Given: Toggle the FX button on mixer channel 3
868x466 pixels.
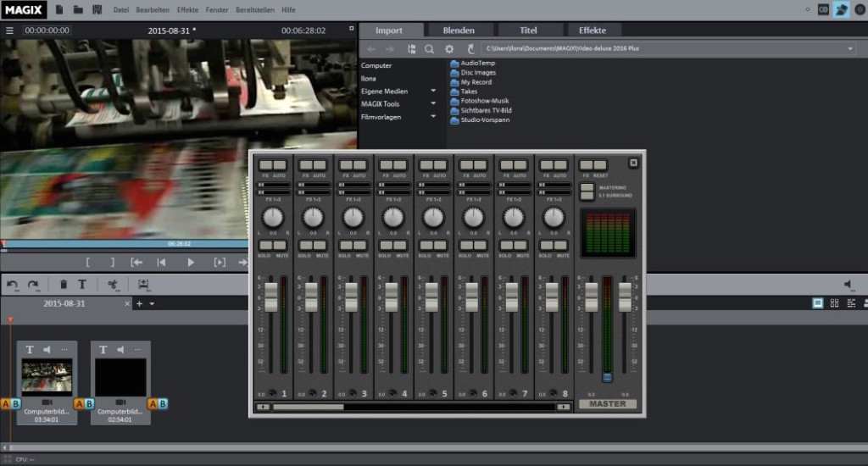Looking at the screenshot, I should (346, 165).
